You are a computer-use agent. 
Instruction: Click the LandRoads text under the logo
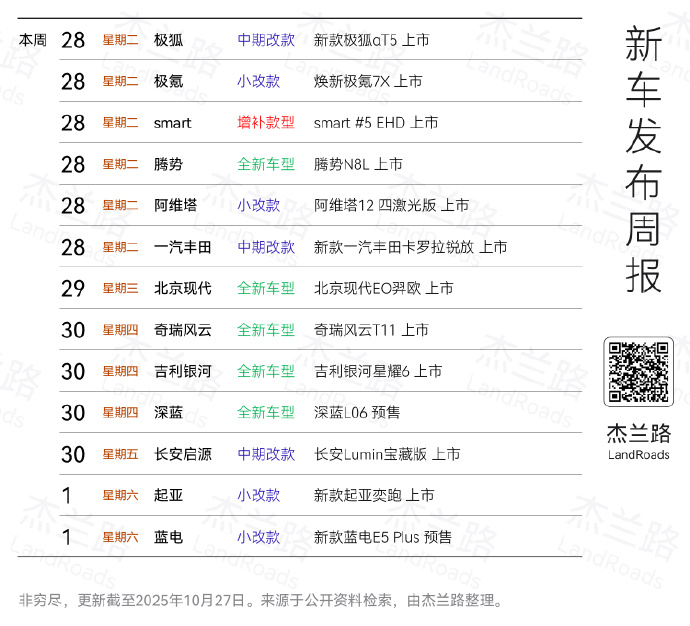point(639,455)
